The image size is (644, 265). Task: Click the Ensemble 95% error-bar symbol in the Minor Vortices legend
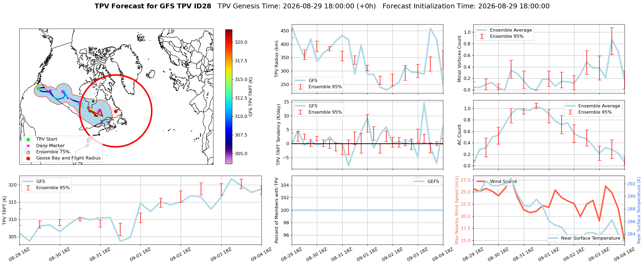[482, 36]
